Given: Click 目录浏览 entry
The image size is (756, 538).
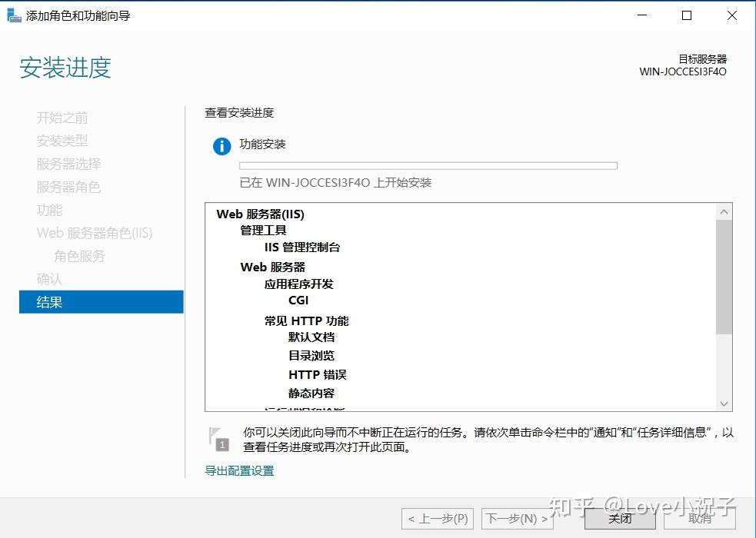Looking at the screenshot, I should 311,355.
